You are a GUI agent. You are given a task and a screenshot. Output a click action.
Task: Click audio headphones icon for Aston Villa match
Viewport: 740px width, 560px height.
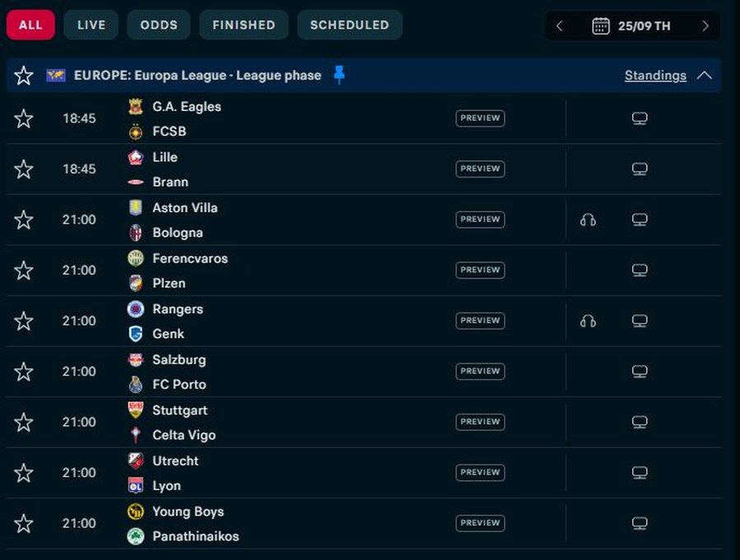coord(588,220)
